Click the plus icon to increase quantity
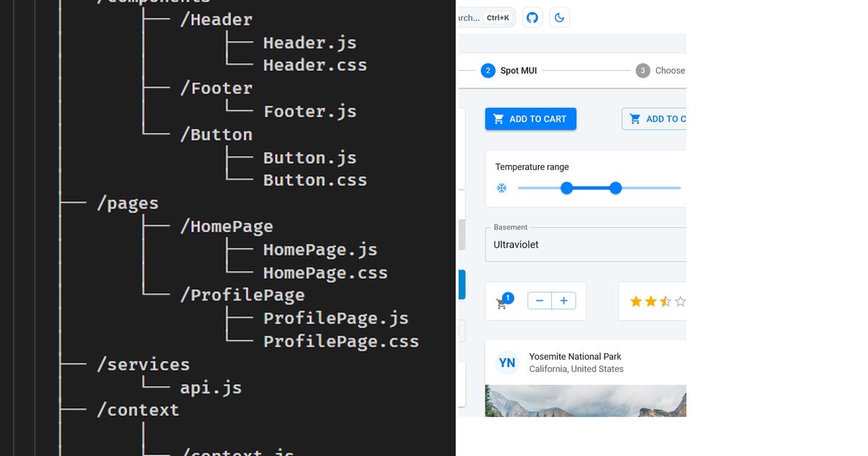 (x=563, y=300)
